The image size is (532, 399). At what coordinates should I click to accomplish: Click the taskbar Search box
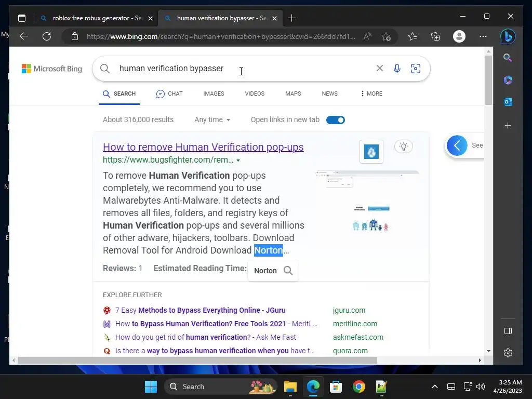(x=221, y=387)
